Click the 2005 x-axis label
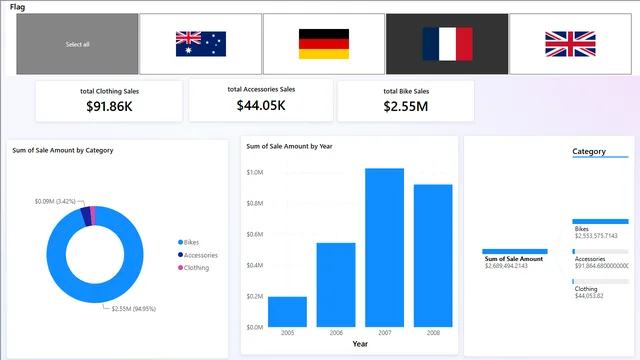The width and height of the screenshot is (640, 360). pos(287,333)
